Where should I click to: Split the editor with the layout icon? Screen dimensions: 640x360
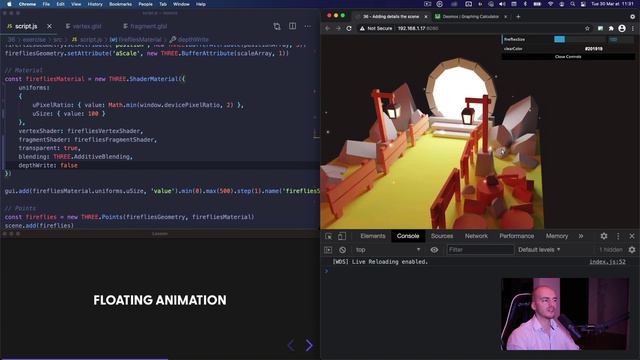(x=293, y=26)
